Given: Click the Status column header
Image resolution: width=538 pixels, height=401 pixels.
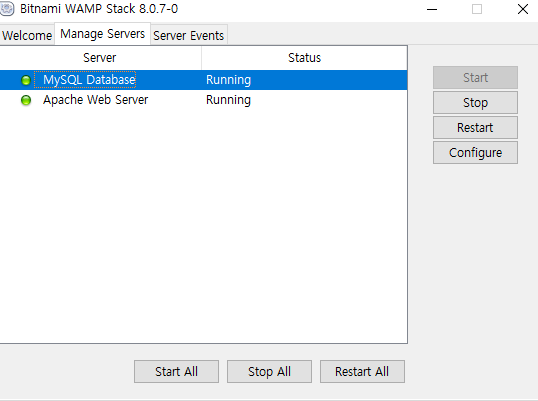Looking at the screenshot, I should [x=304, y=58].
